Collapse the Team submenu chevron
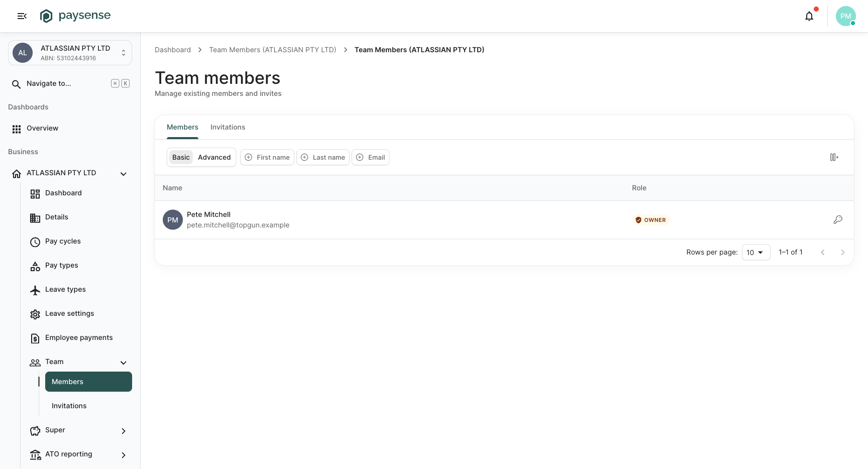This screenshot has height=469, width=868. (124, 363)
